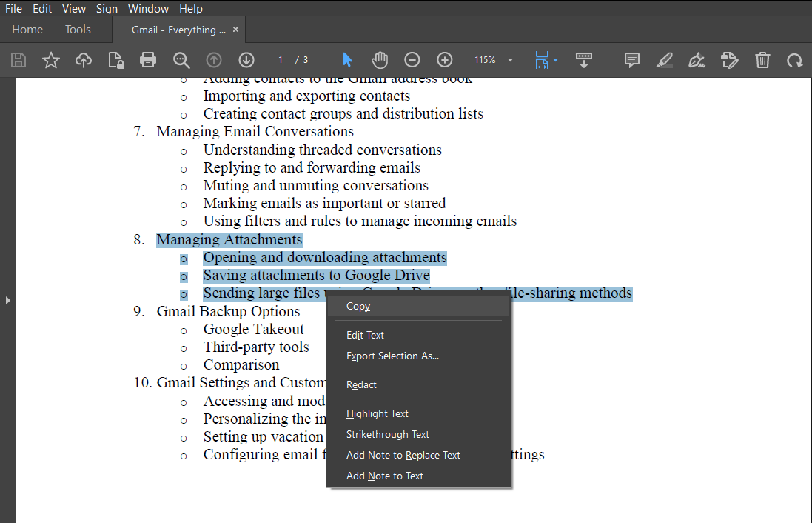Click 'Creating contact groups and distribution lists'
Screen dimensions: 812x523
(x=343, y=114)
